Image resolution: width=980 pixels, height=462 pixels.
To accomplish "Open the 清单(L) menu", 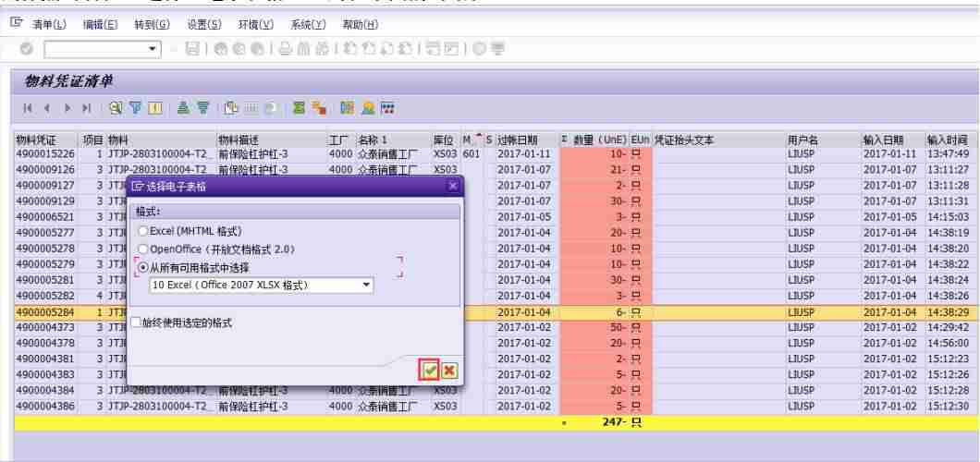I will (49, 24).
